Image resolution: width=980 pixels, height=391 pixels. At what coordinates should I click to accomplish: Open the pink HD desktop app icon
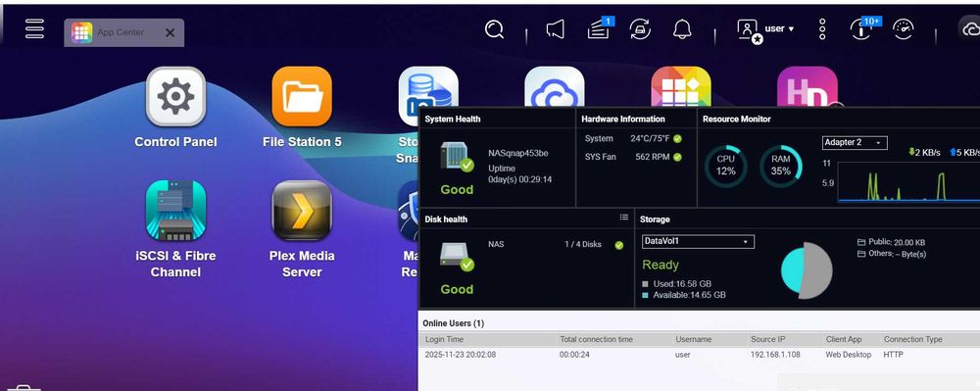pyautogui.click(x=807, y=86)
